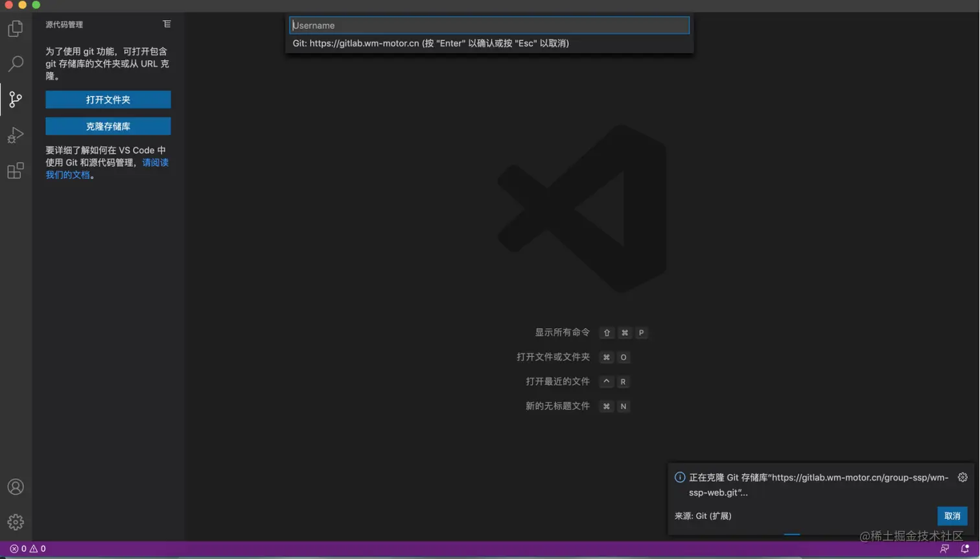Cancel the Git clone with 取消 button
The width and height of the screenshot is (980, 559).
(952, 516)
